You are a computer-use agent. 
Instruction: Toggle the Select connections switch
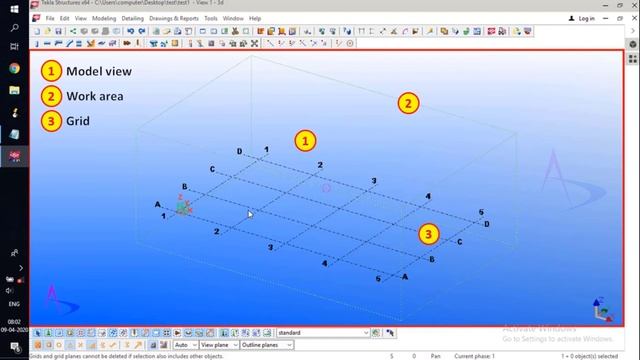48,333
